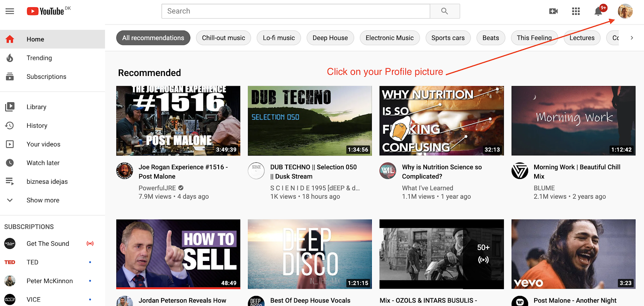644x306 pixels.
Task: Open the YouTube apps grid
Action: (576, 11)
